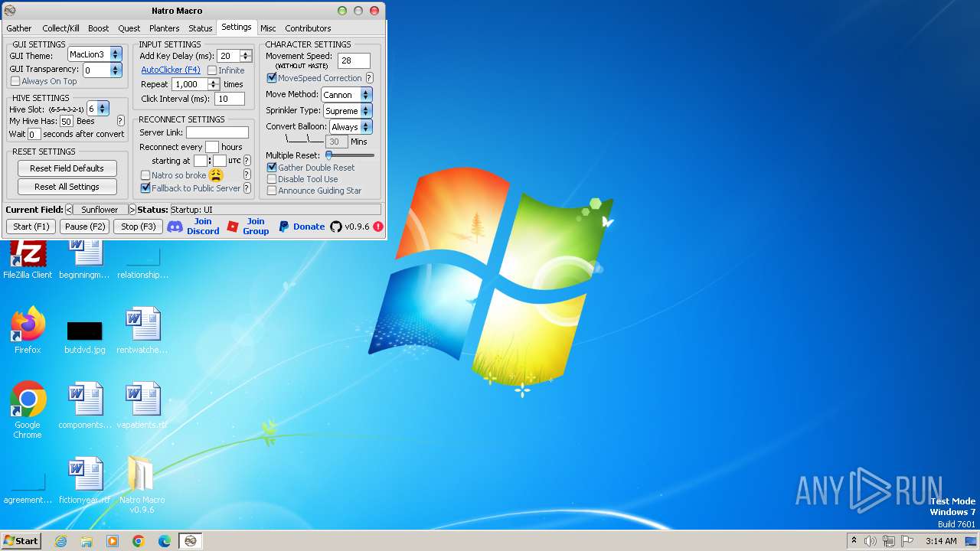Switch to next field with right arrow
Image resolution: width=980 pixels, height=551 pixels.
(132, 210)
